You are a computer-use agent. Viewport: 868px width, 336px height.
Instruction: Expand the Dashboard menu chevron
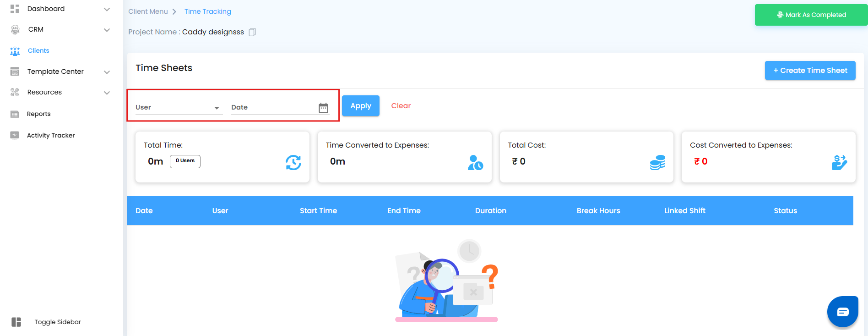(x=107, y=9)
